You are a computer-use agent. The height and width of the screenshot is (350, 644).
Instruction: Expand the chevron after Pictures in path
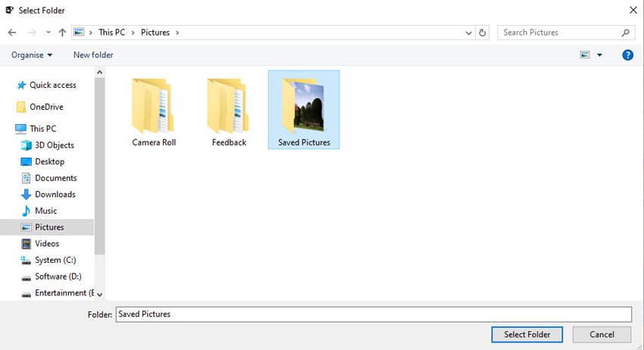177,33
